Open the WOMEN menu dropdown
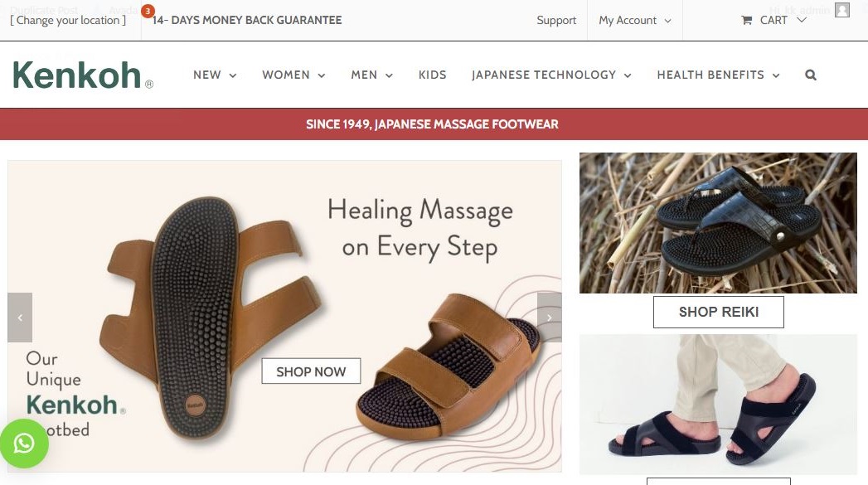Viewport: 868px width, 485px height. [293, 75]
